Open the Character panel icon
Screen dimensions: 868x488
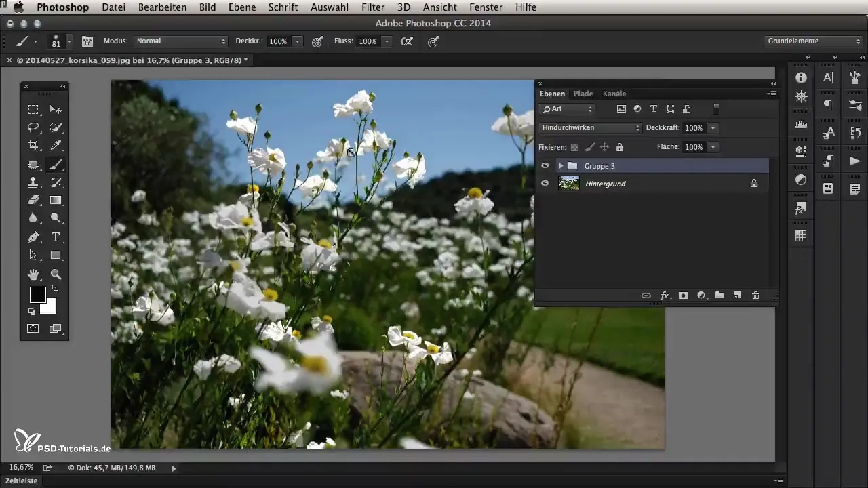(x=828, y=77)
